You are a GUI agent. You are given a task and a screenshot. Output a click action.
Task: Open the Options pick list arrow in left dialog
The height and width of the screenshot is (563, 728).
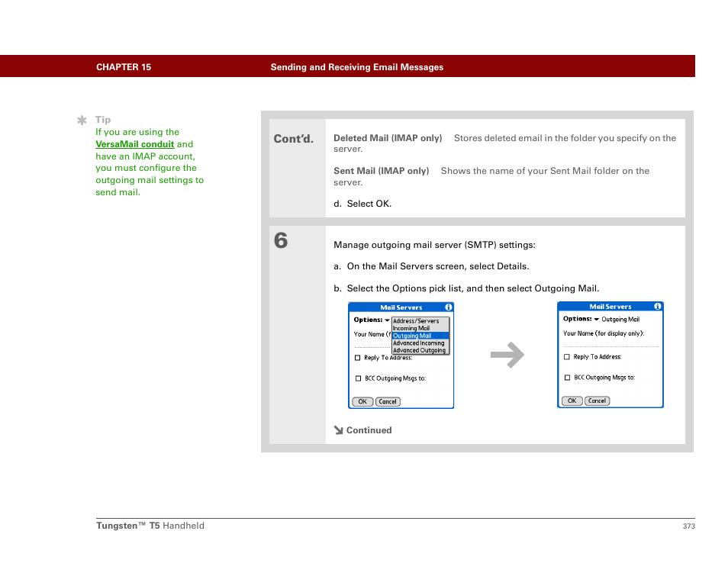pyautogui.click(x=387, y=320)
